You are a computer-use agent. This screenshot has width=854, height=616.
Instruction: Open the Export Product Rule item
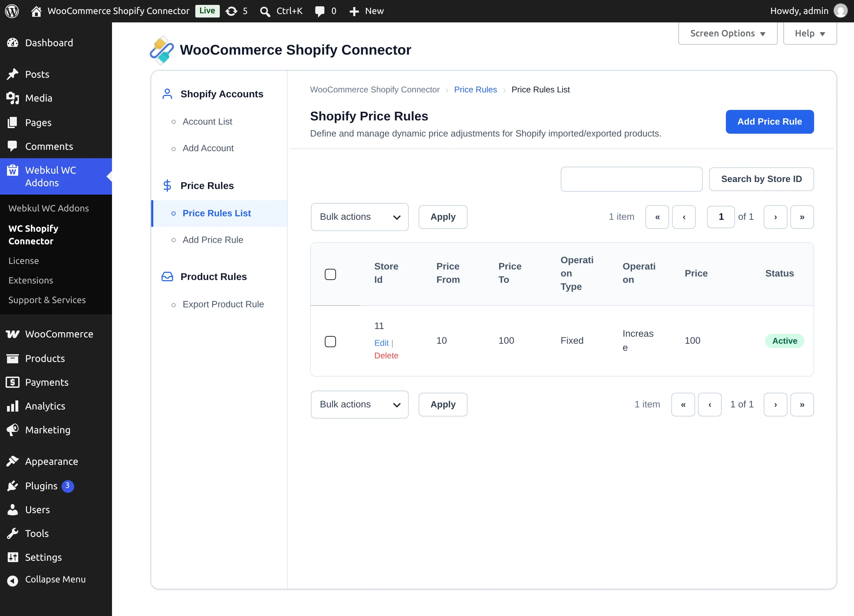pyautogui.click(x=223, y=304)
